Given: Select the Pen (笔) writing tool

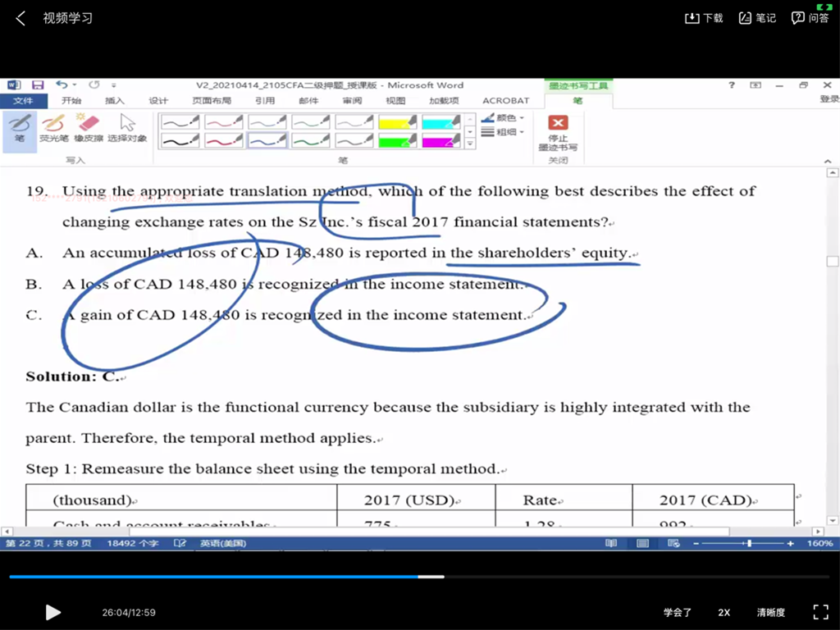Looking at the screenshot, I should (x=20, y=128).
